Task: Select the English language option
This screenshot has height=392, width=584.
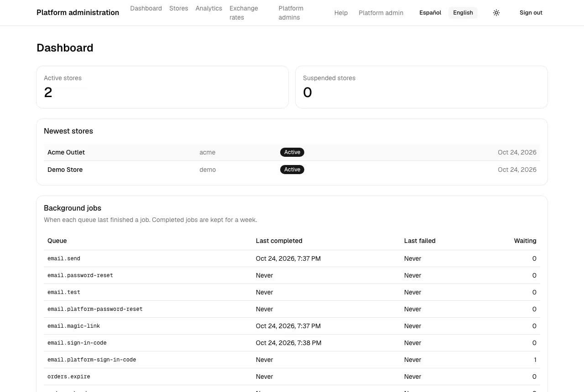Action: click(463, 13)
